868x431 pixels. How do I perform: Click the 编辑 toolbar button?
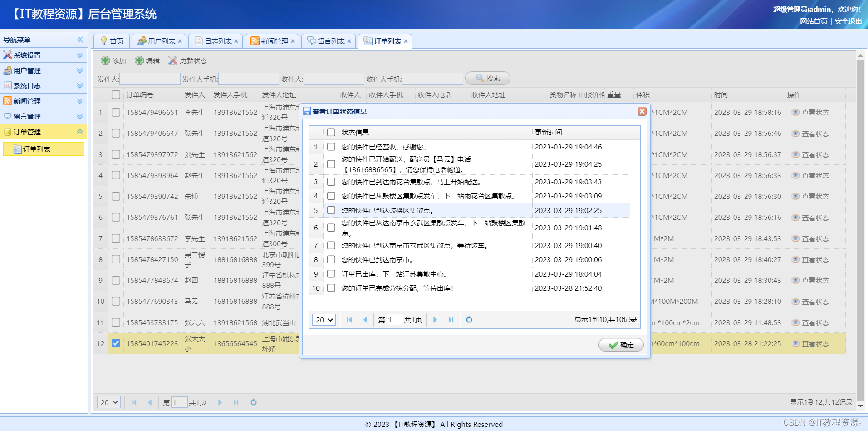click(147, 60)
